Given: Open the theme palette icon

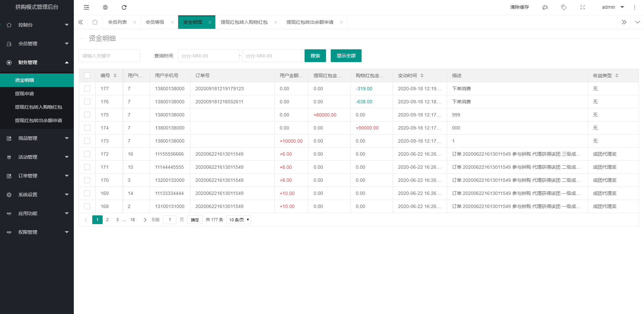Looking at the screenshot, I should pos(545,7).
